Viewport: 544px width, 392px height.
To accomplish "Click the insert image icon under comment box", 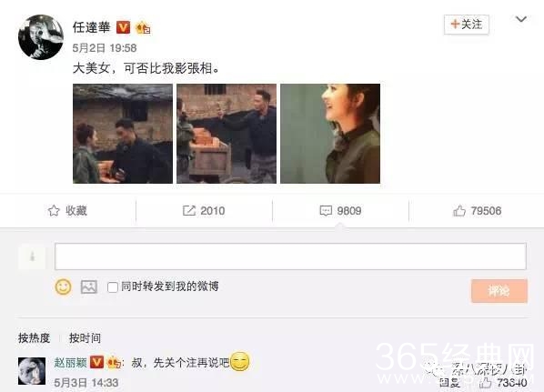I will (x=89, y=286).
